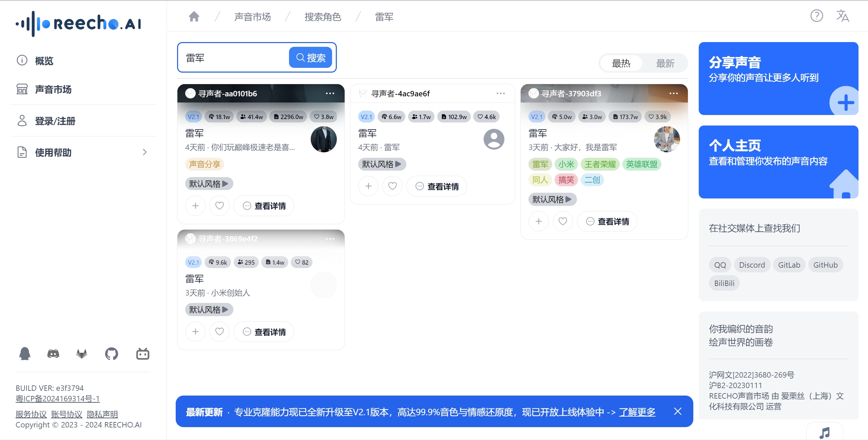Open the GitHub social tag
Image resolution: width=868 pixels, height=440 pixels.
coord(825,265)
